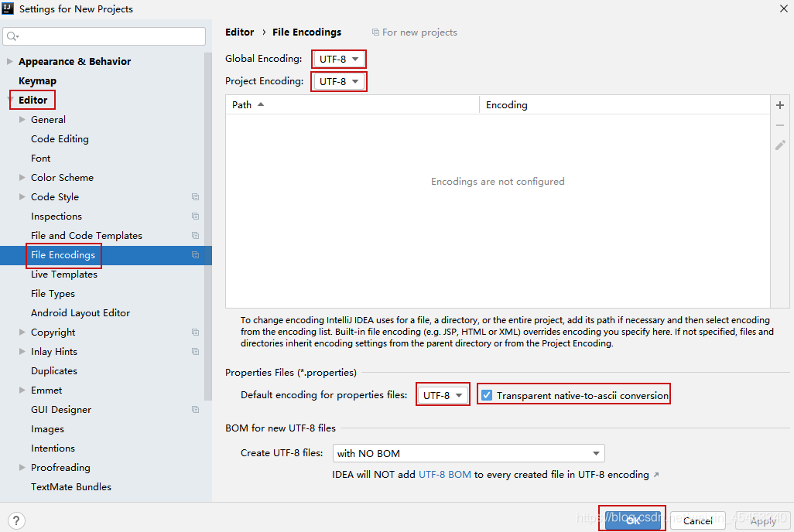Select Code Editing settings page
This screenshot has width=794, height=532.
(x=60, y=138)
